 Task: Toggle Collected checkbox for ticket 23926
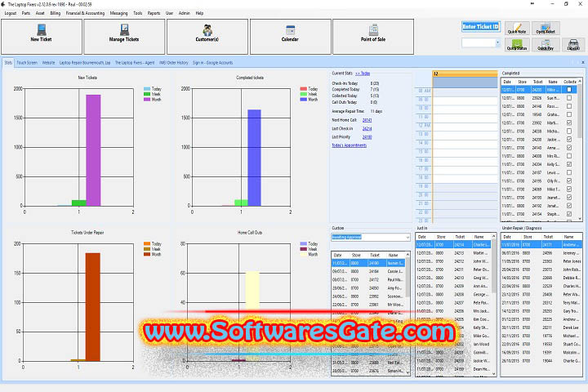[x=569, y=98]
